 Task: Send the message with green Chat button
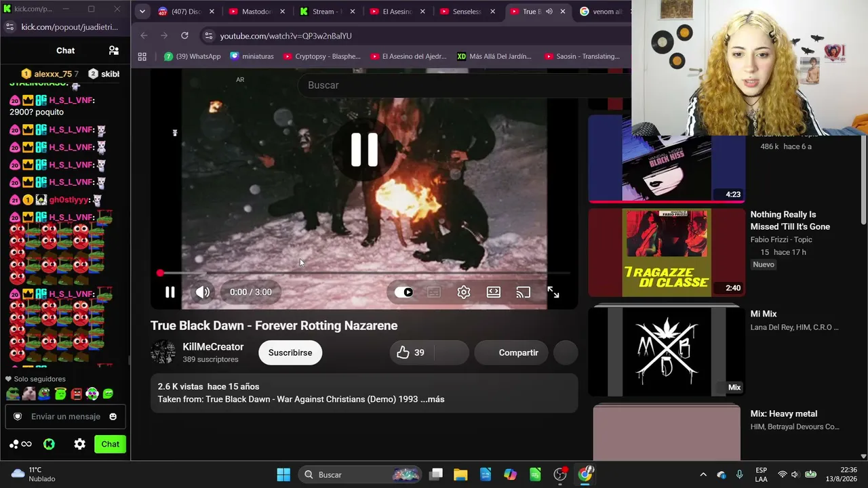pos(110,445)
